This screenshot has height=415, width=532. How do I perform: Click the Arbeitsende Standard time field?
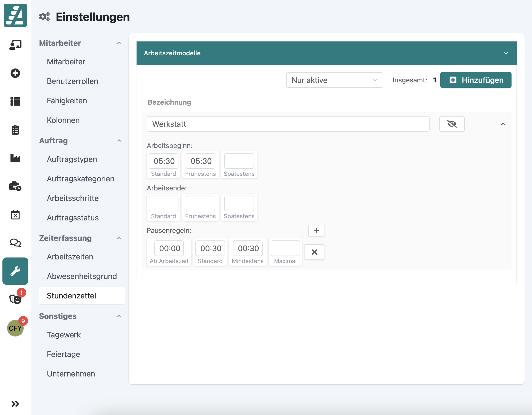coord(164,203)
